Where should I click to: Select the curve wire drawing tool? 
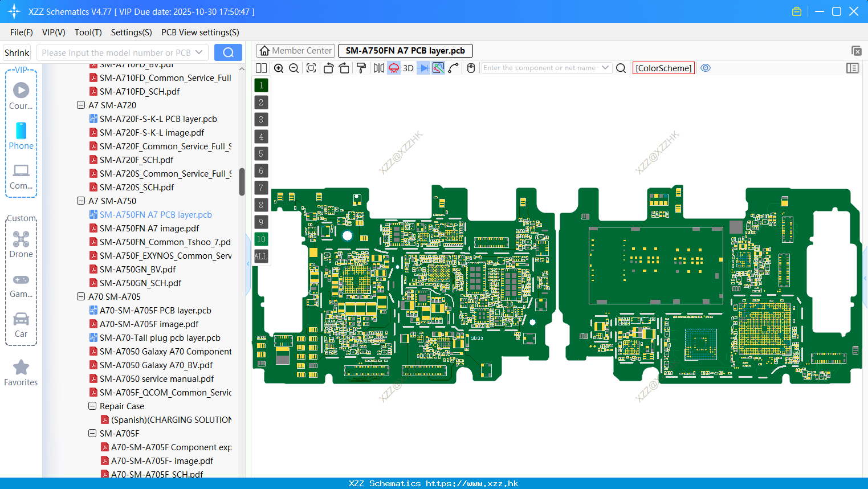tap(454, 68)
